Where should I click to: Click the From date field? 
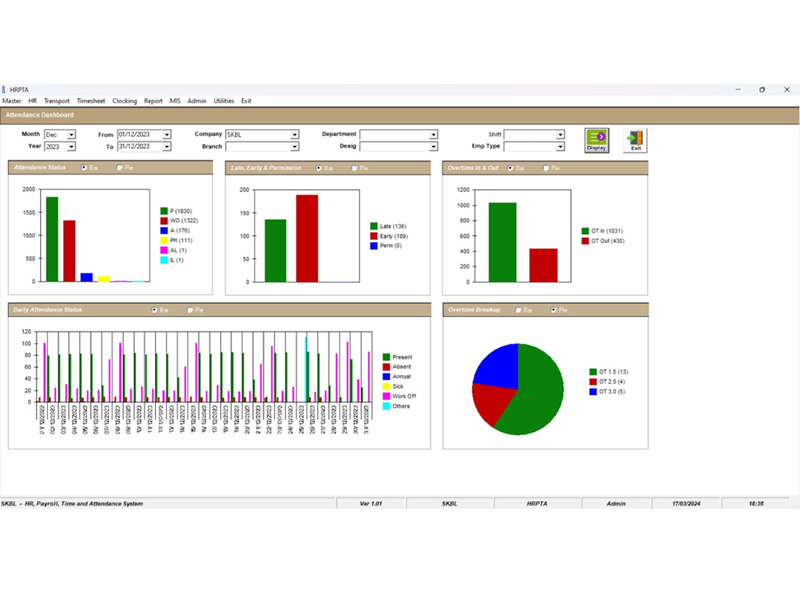139,134
